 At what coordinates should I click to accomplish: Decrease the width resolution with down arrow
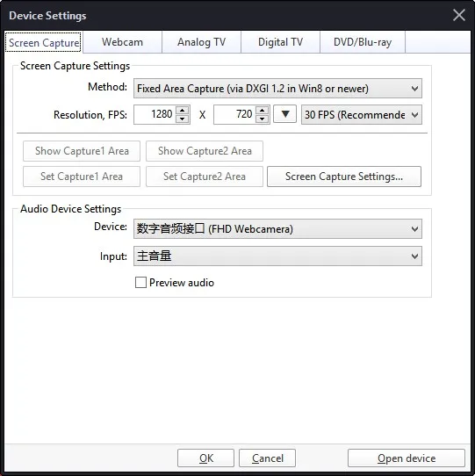click(183, 119)
